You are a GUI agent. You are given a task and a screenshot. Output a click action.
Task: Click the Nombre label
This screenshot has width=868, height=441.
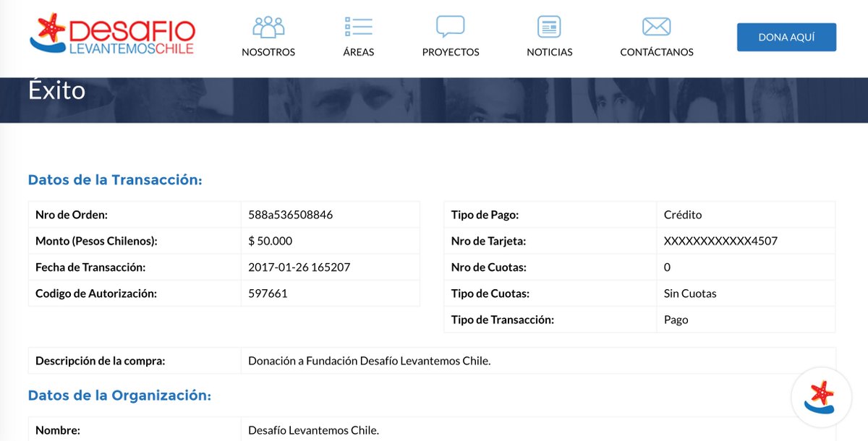[x=58, y=430]
